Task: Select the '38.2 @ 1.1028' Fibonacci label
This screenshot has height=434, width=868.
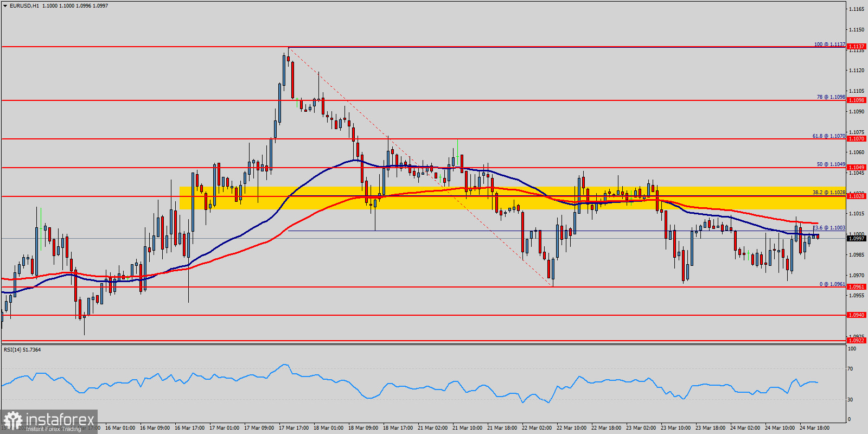Action: pos(829,193)
